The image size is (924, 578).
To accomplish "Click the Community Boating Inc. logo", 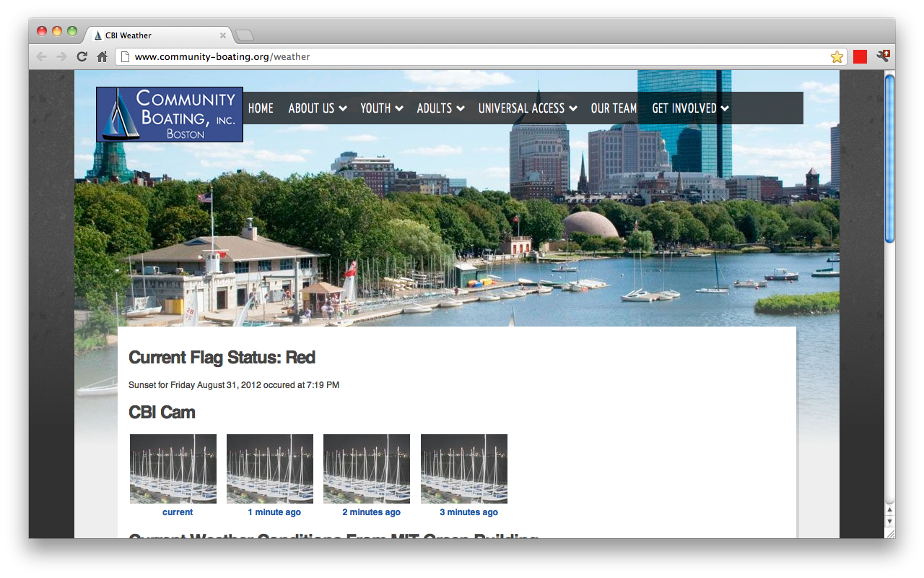I will pos(170,114).
